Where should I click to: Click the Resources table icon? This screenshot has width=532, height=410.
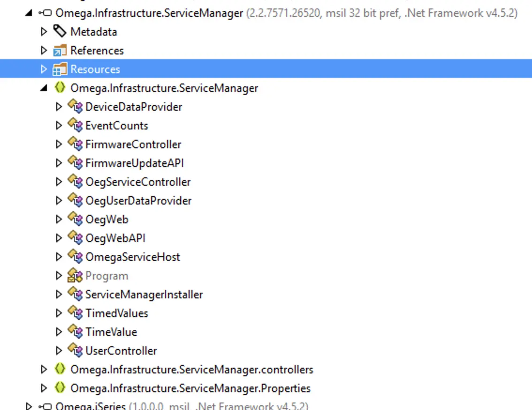[x=60, y=69]
